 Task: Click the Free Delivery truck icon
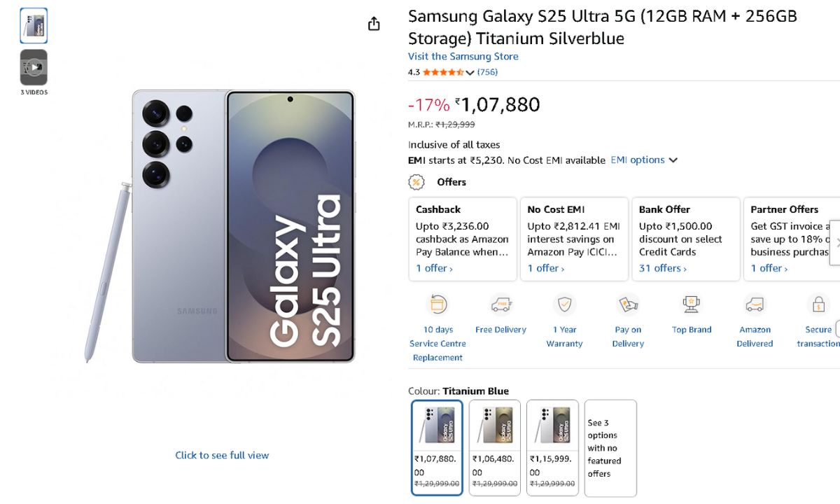500,304
